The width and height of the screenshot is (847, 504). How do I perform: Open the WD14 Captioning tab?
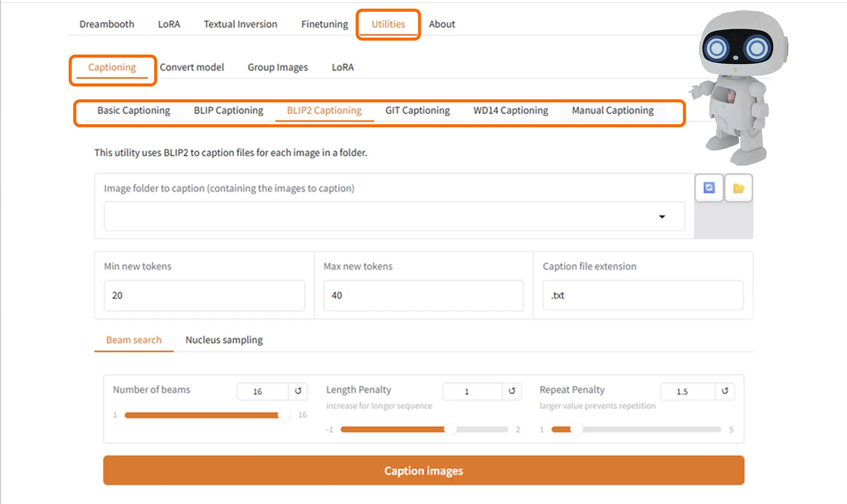(x=511, y=110)
